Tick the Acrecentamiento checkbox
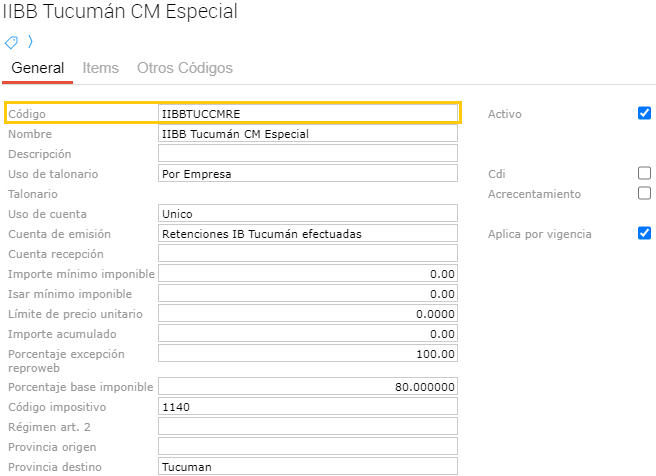This screenshot has height=476, width=656. coord(644,193)
